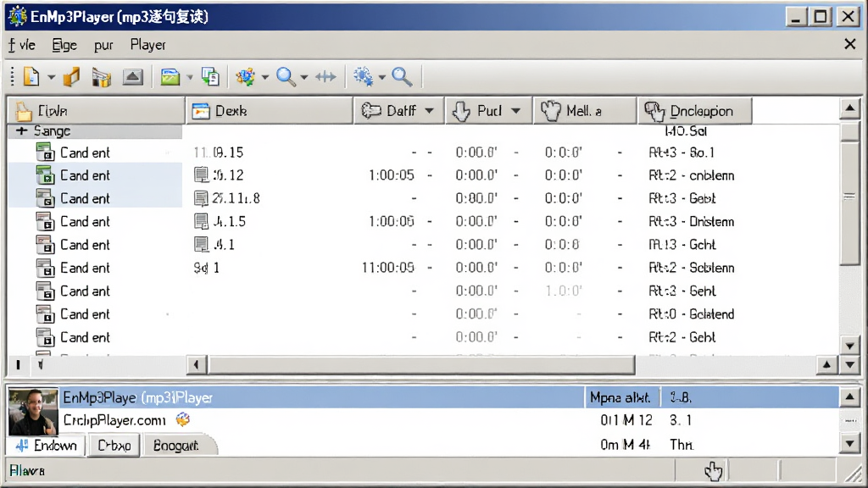
Task: Click the 'Rt:2 - cnblenn' description cell
Action: point(692,175)
